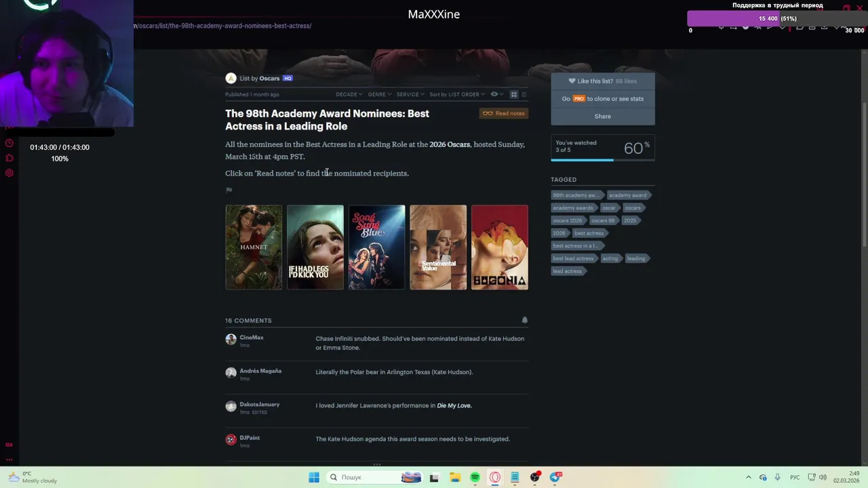Open Spotify from the taskbar
The width and height of the screenshot is (868, 488).
(475, 477)
